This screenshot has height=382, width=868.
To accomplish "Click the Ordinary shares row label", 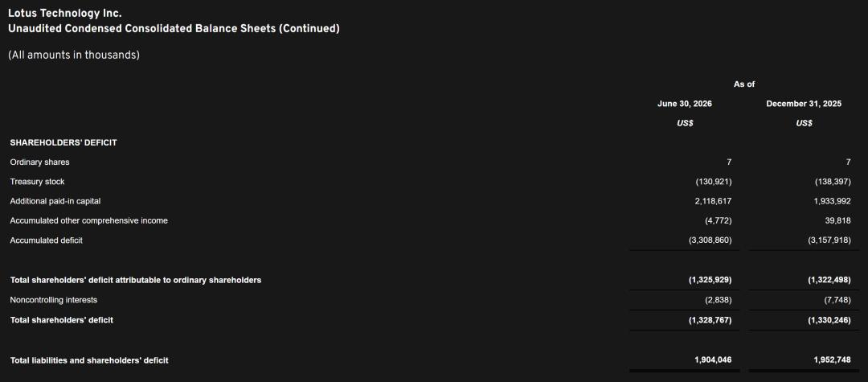I will click(x=40, y=162).
